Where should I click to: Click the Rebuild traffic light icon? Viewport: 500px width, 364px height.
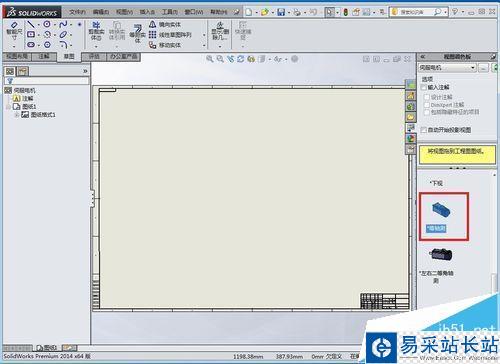(x=346, y=12)
